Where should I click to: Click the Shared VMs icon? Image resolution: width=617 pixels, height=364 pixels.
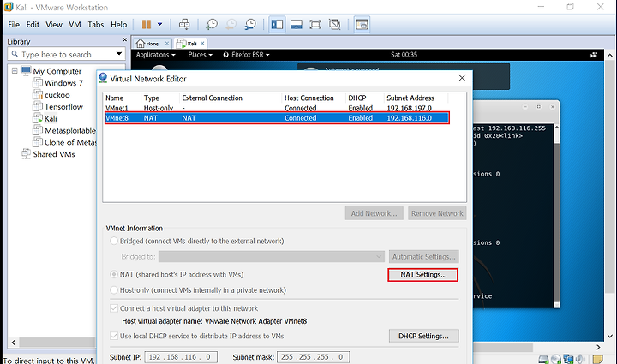coord(26,153)
